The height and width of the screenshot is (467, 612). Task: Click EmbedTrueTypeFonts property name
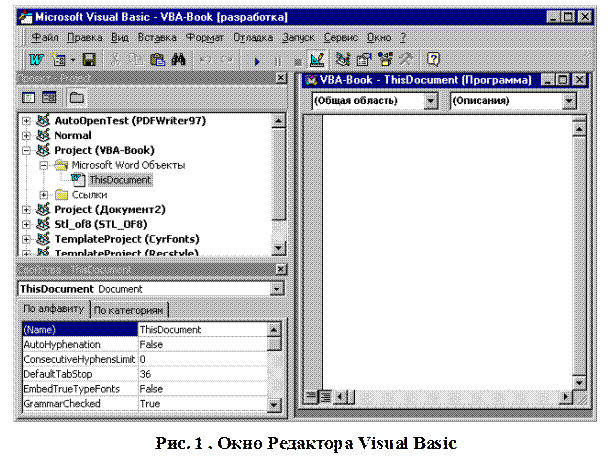pyautogui.click(x=71, y=389)
